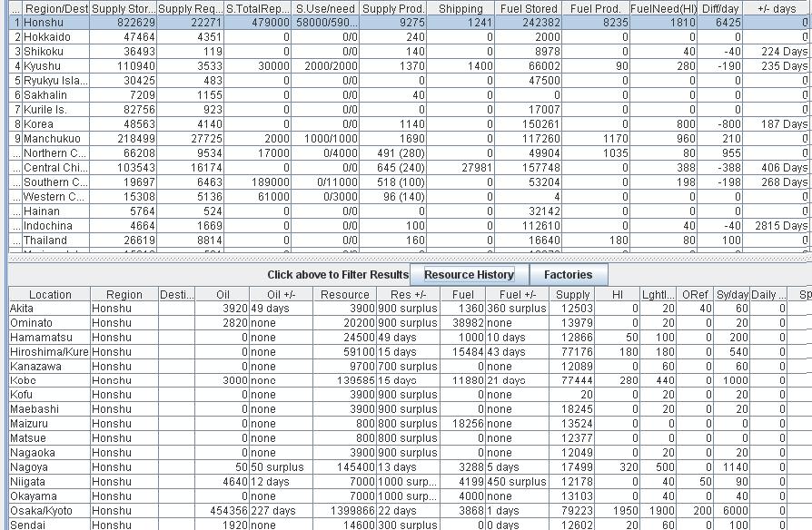The image size is (812, 530).
Task: Click the Maizuru location cell
Action: coord(50,424)
